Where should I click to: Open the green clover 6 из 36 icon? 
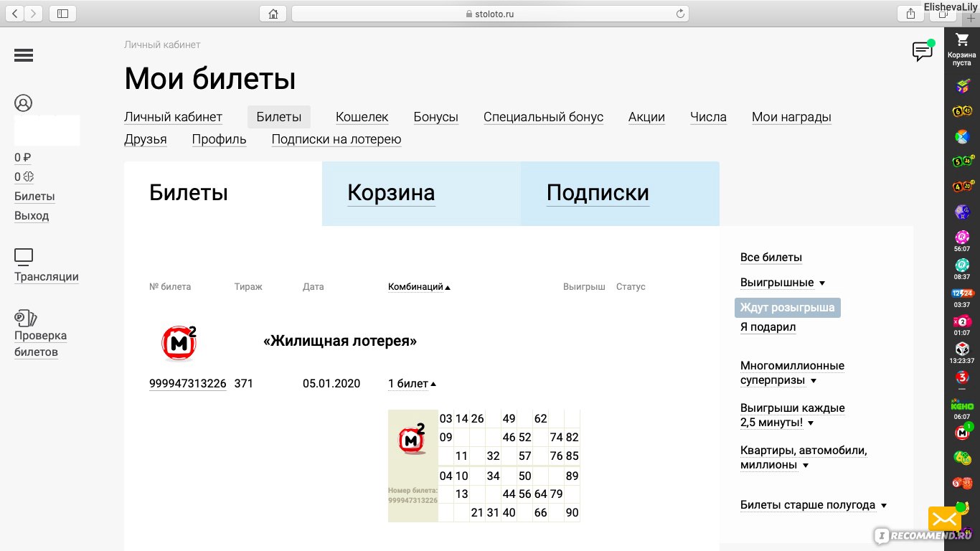962,458
